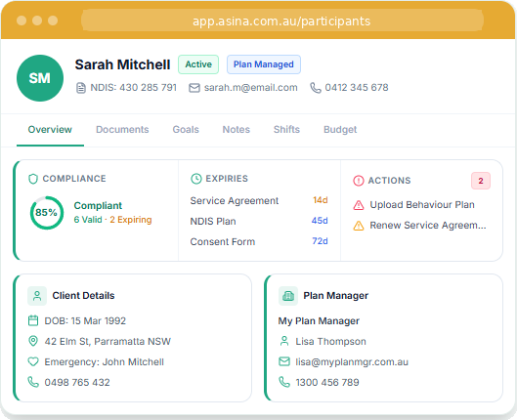Click the DOB: 15 Mar 1992 text
Screen dimensions: 517x420
[85, 320]
